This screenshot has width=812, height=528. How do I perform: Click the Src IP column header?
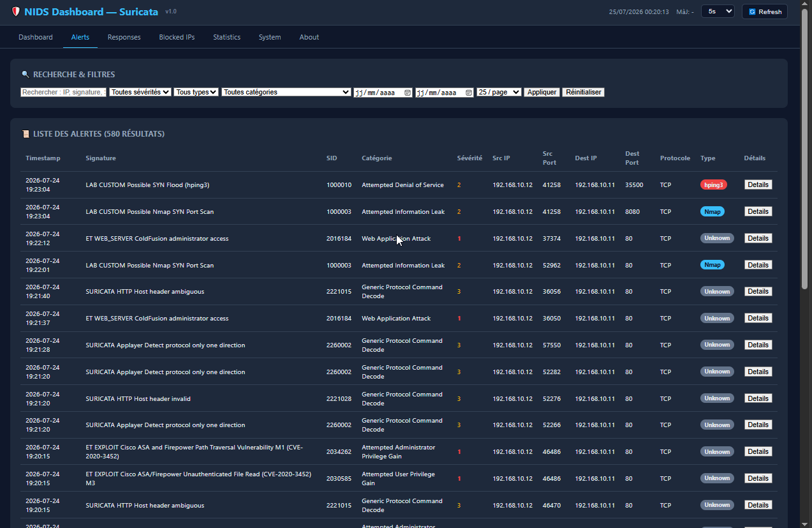[501, 158]
